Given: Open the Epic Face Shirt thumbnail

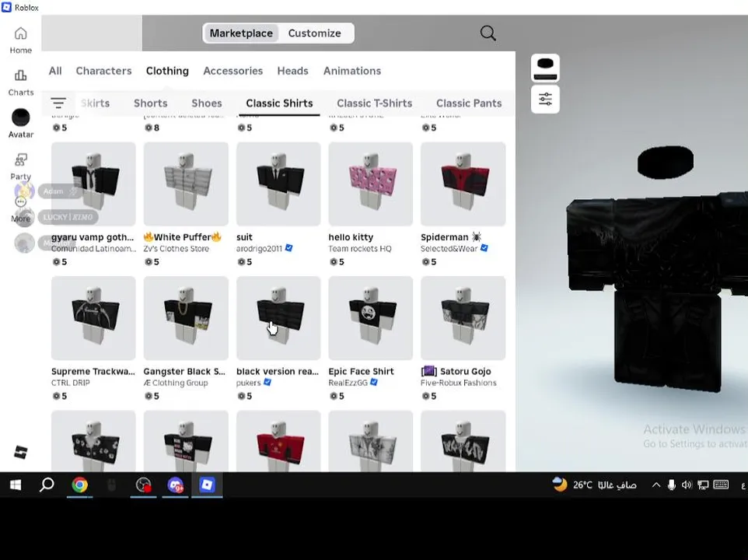Looking at the screenshot, I should [x=371, y=318].
